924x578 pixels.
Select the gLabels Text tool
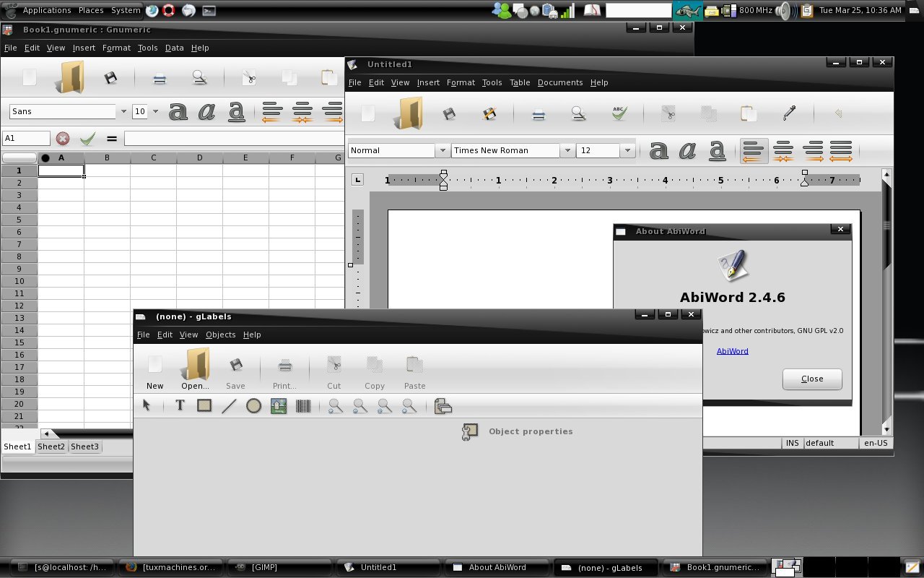point(180,406)
